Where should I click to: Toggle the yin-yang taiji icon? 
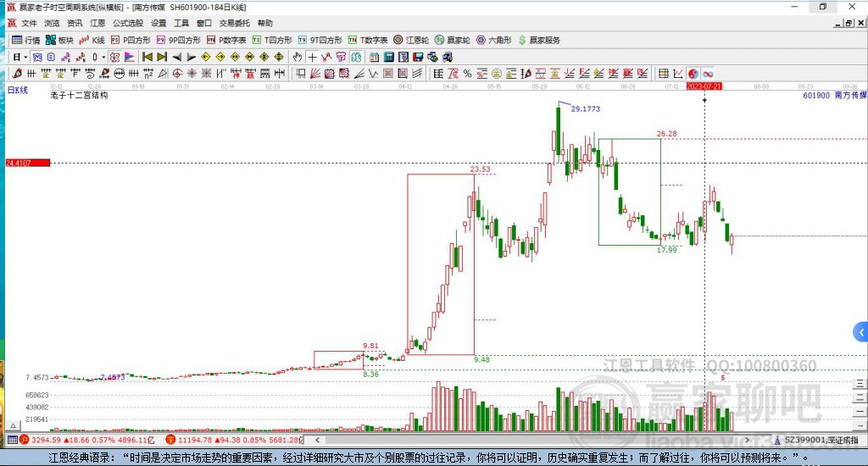coord(693,74)
